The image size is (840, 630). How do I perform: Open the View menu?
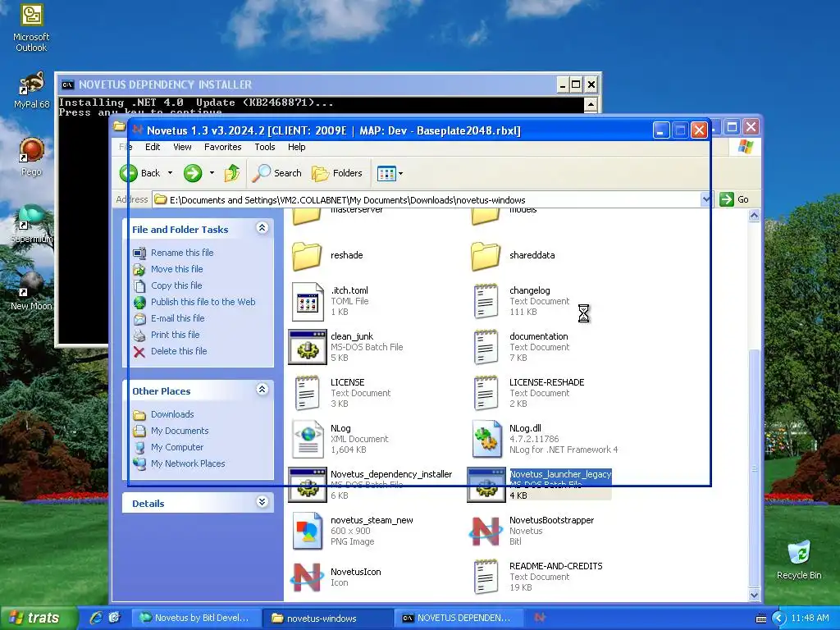tap(182, 147)
